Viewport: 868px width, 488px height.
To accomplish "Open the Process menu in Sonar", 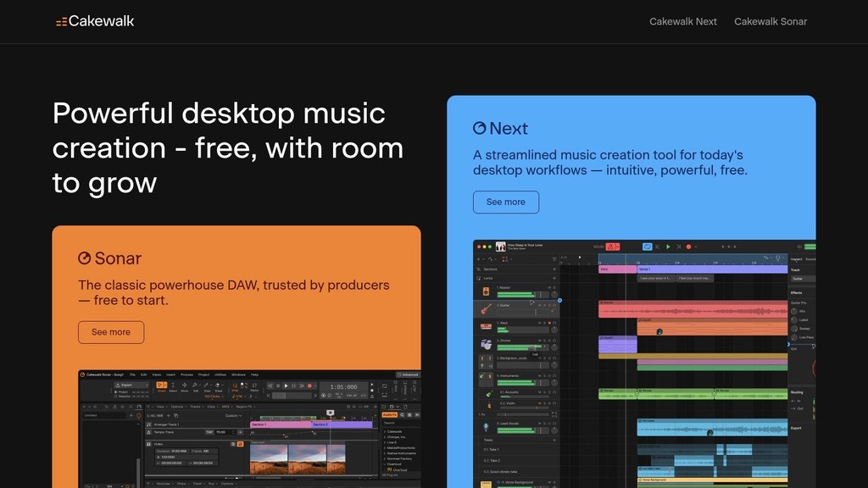I will tap(186, 374).
